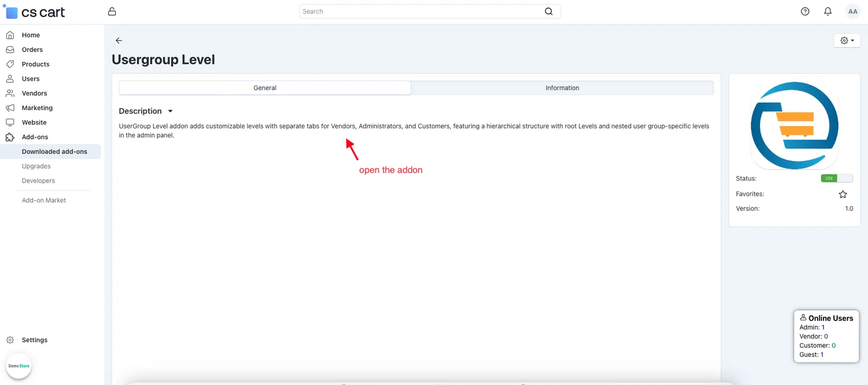Click the search magnifier icon
Image resolution: width=868 pixels, height=385 pixels.
(x=548, y=11)
